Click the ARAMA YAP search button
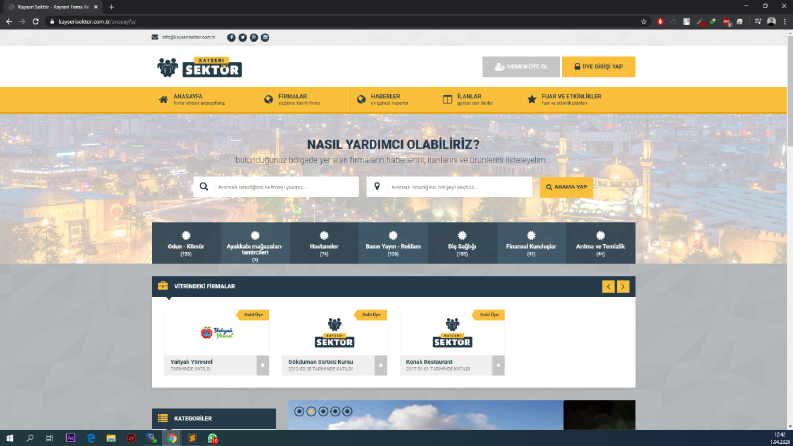Viewport: 793px width, 446px height. pyautogui.click(x=566, y=187)
